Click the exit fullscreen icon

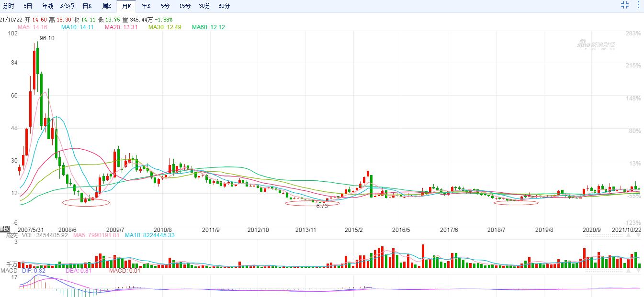pos(624,5)
